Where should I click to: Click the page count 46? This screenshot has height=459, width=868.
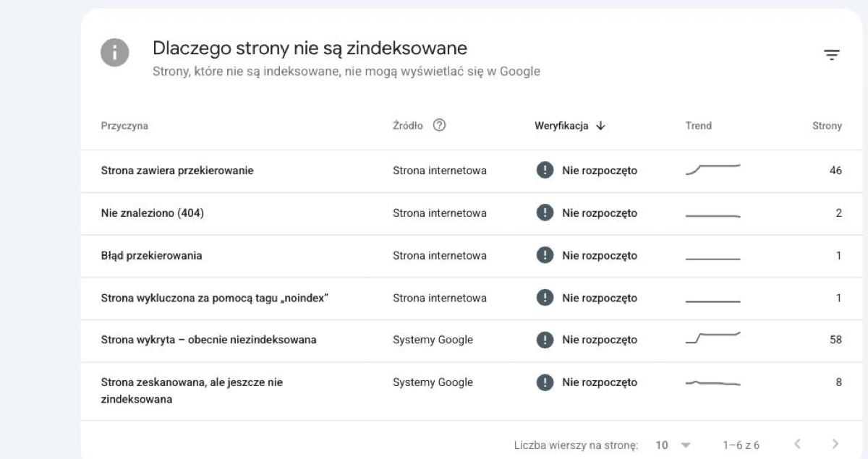pyautogui.click(x=835, y=171)
